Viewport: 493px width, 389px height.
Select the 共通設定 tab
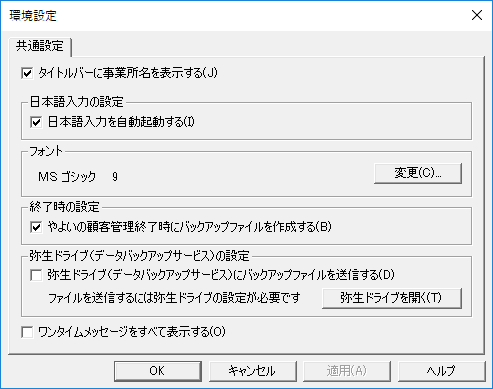[40, 46]
